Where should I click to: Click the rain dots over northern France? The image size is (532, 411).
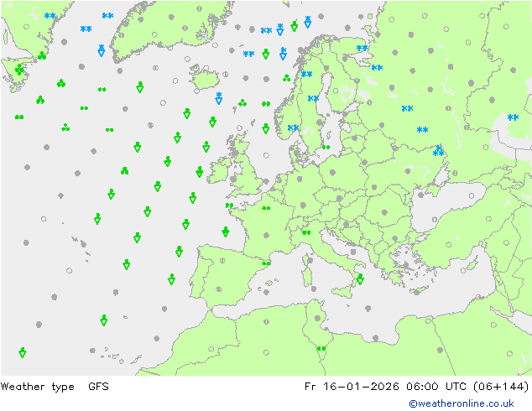click(266, 208)
